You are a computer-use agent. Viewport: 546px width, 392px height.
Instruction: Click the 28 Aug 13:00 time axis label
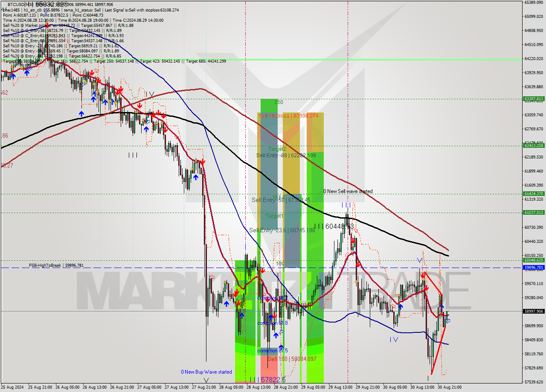point(258,387)
